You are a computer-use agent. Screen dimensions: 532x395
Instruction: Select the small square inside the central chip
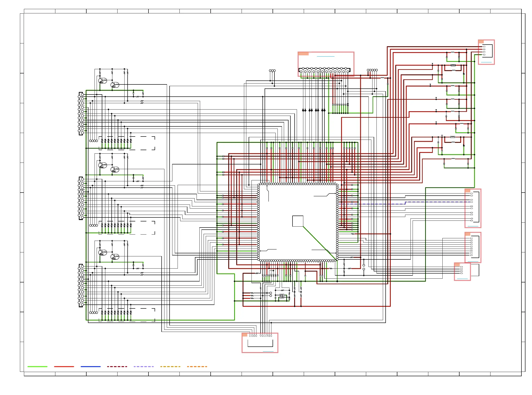[298, 221]
